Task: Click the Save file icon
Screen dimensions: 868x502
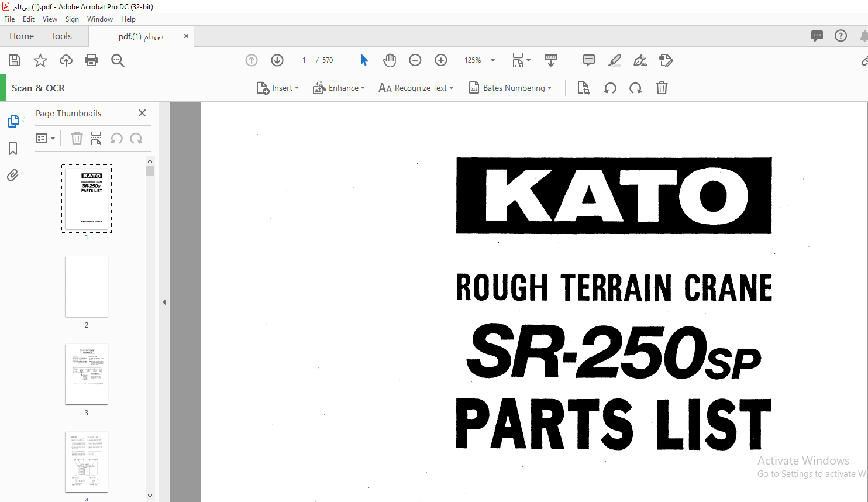Action: coord(15,60)
